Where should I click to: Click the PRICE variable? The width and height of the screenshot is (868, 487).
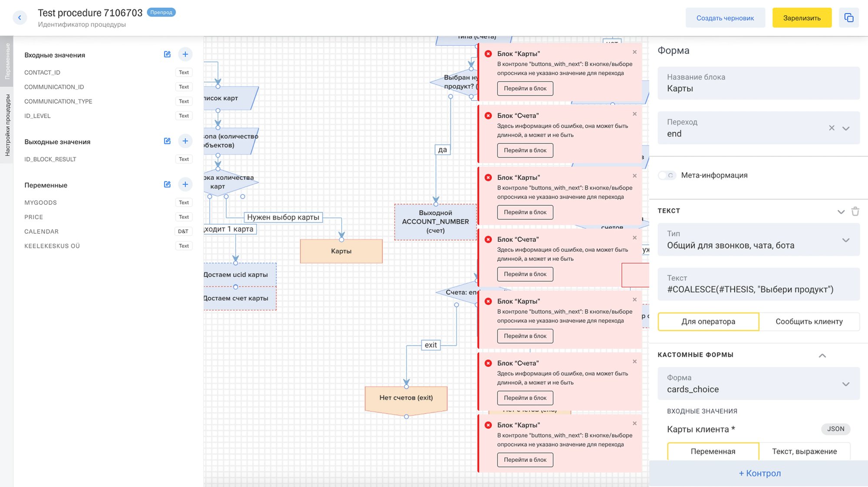(x=33, y=217)
